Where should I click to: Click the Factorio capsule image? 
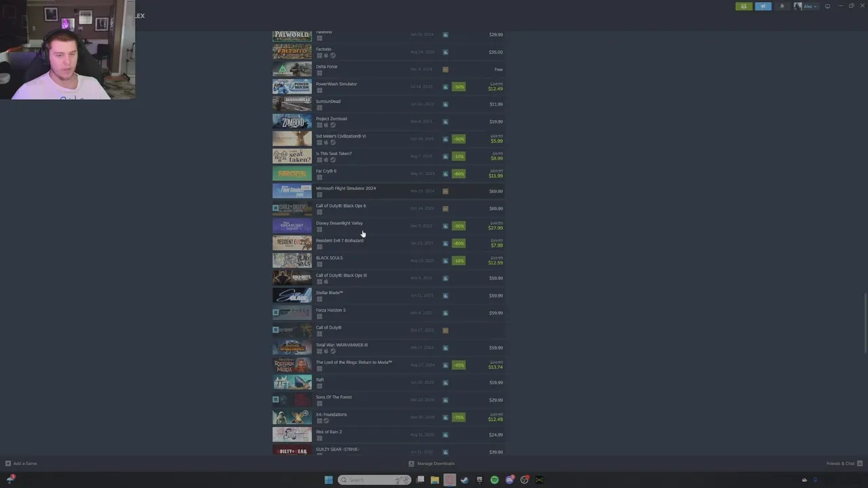click(x=292, y=52)
